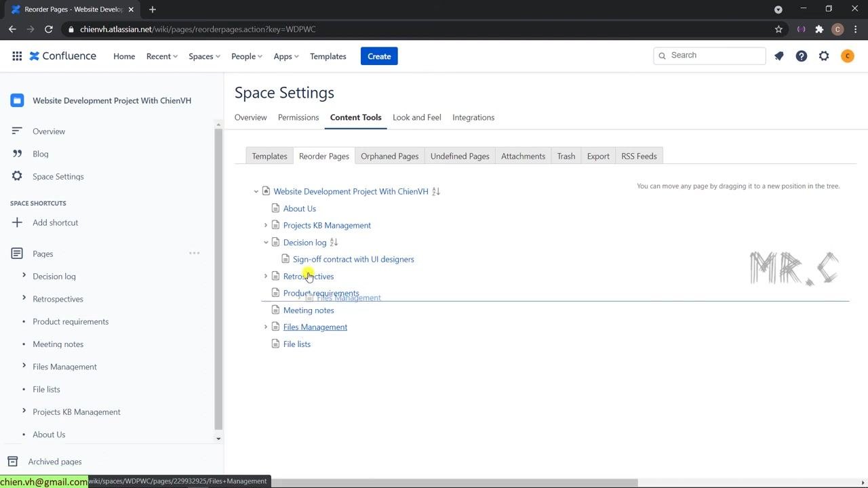Viewport: 868px width, 488px height.
Task: Open the Orphaned Pages sub-tab
Action: point(389,156)
